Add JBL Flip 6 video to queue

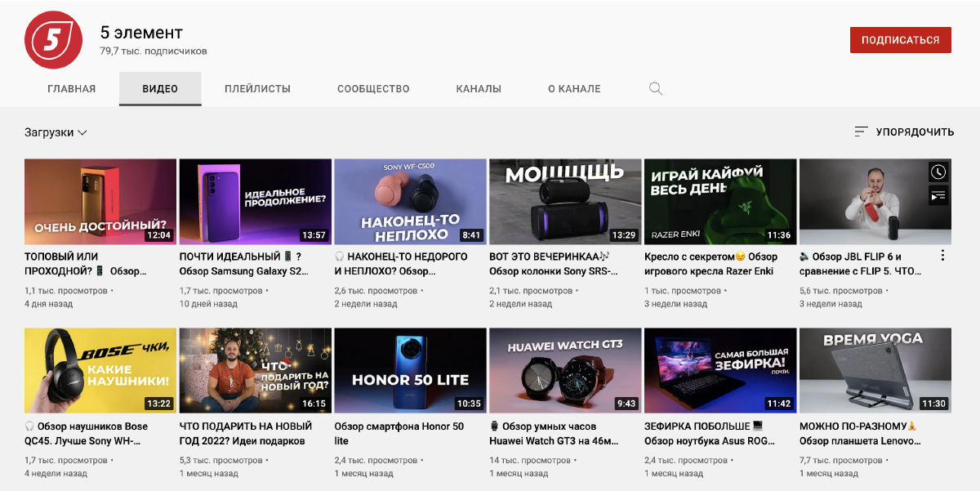click(x=939, y=194)
